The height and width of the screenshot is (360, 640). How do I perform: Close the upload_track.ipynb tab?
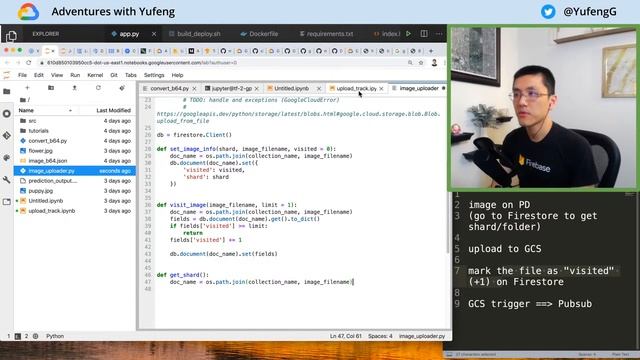[x=381, y=89]
